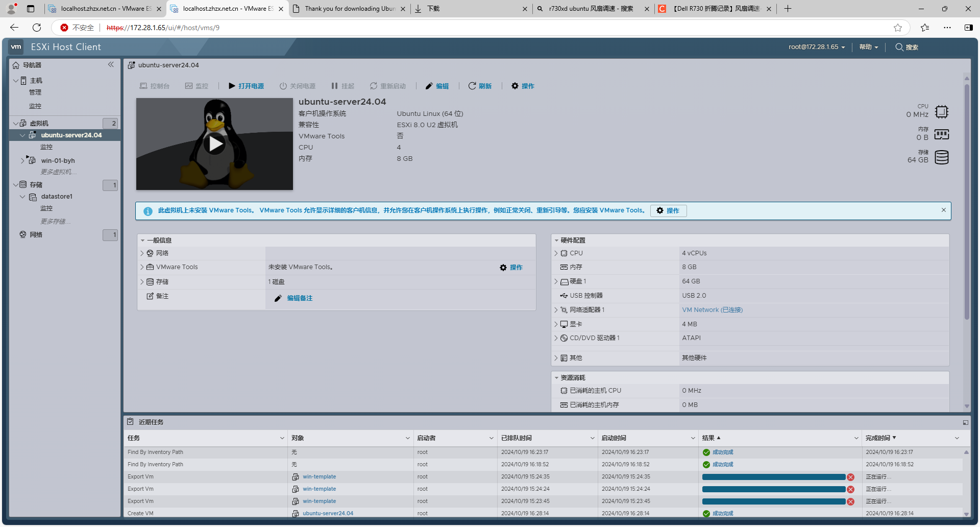
Task: Click the VM Network (已连接) link
Action: tap(712, 310)
